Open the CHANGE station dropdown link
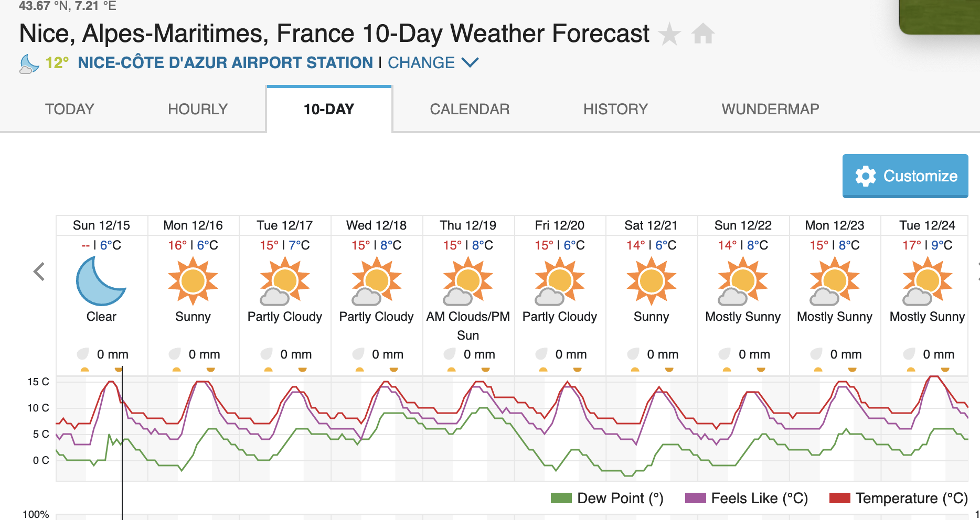 coord(421,63)
